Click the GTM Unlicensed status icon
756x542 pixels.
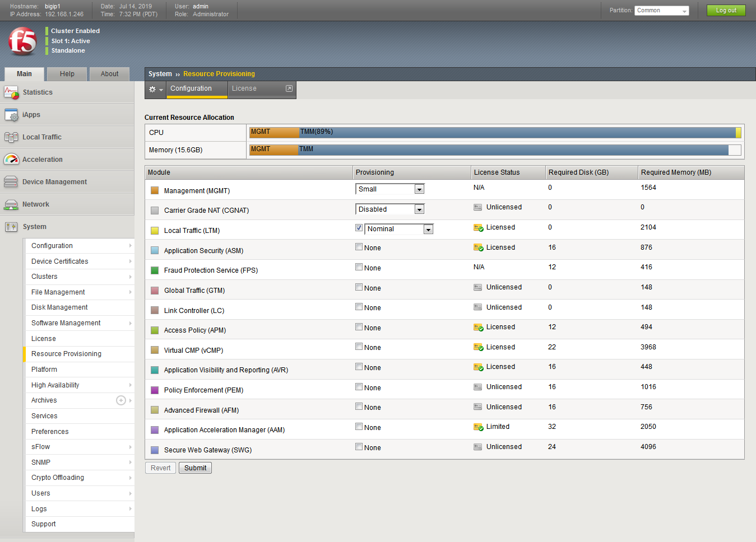pos(477,288)
